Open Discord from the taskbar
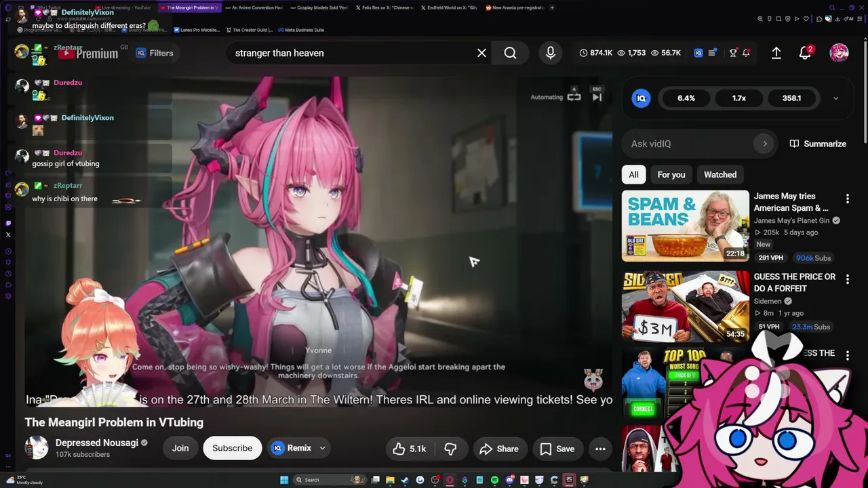This screenshot has width=868, height=488. click(509, 480)
